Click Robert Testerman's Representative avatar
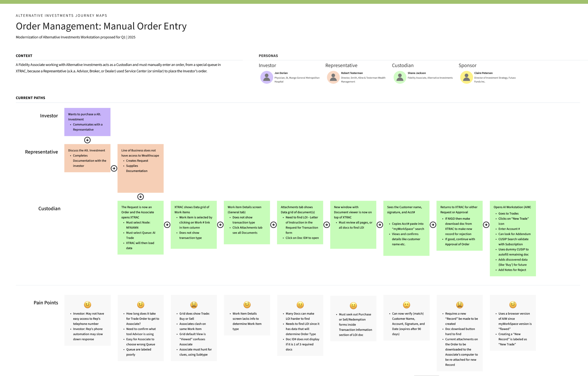Viewport: 588px width, 376px height. pos(333,77)
